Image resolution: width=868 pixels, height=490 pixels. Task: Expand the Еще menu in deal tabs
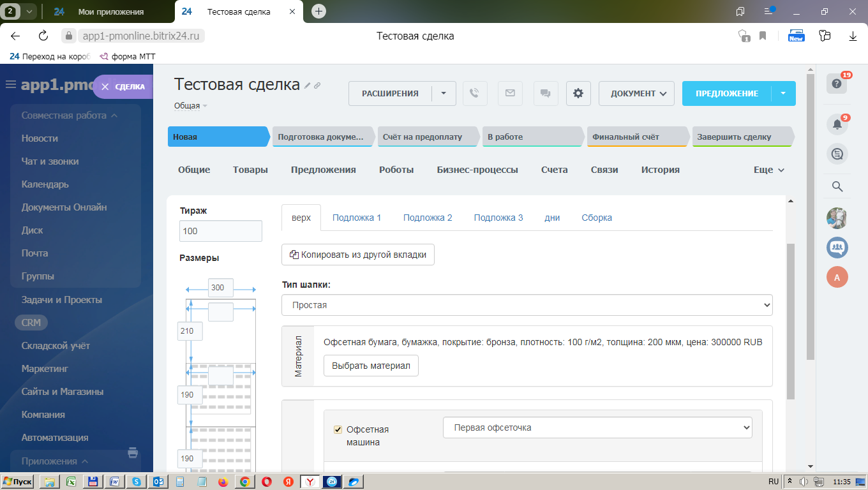pos(768,170)
